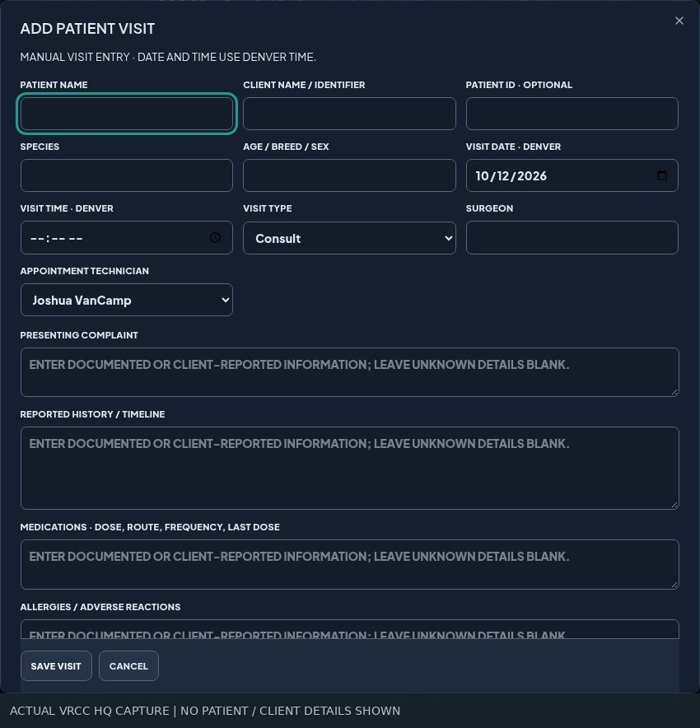Screen dimensions: 700x728
Task: Click the Reported History / Timeline text area
Action: coord(349,468)
